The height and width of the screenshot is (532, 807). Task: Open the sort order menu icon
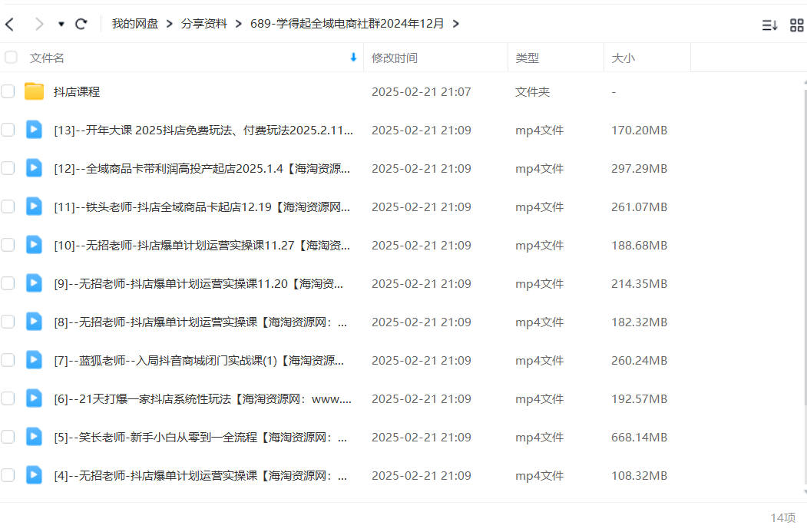(x=769, y=25)
